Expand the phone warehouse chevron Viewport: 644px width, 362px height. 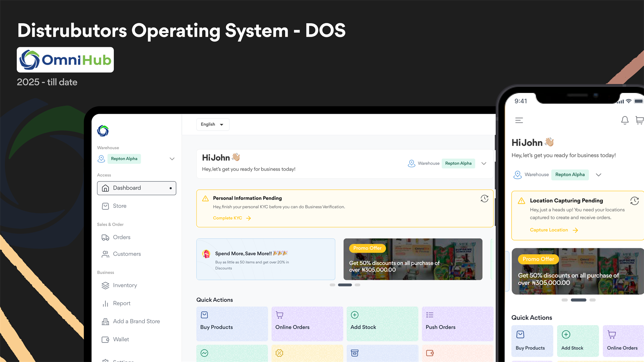tap(599, 175)
